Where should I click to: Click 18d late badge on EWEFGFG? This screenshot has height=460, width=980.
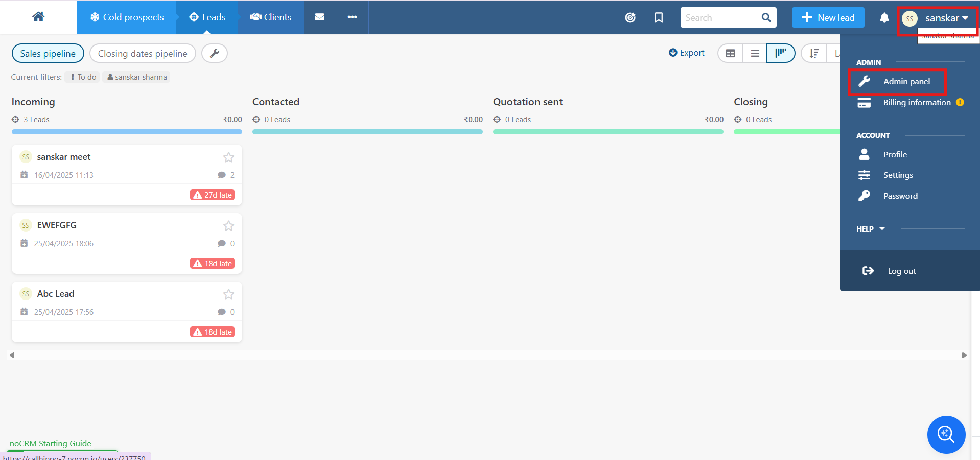coord(213,263)
